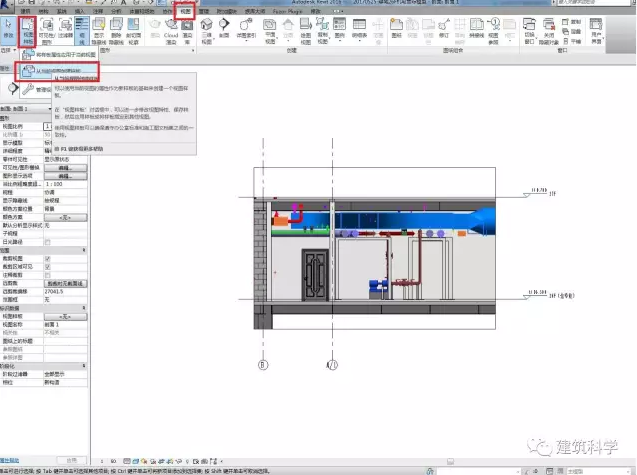Click the 阶段过滤器 value cell
This screenshot has width=637, height=475.
65,374
